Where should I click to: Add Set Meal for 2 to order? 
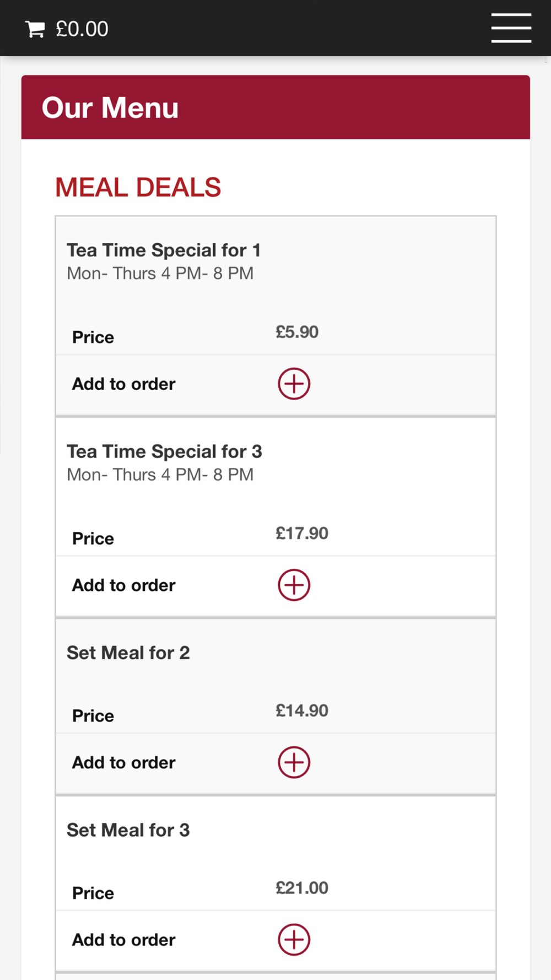pyautogui.click(x=294, y=762)
